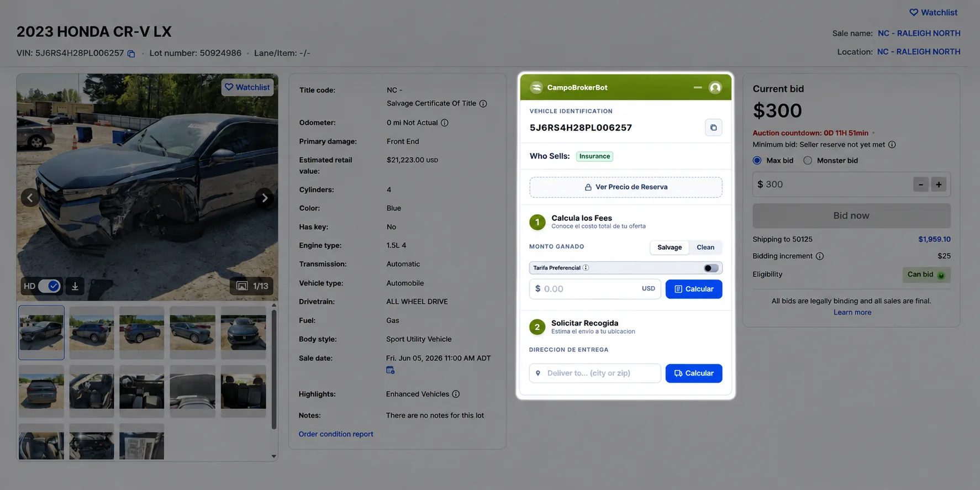
Task: Open Order condition report link
Action: tap(336, 434)
